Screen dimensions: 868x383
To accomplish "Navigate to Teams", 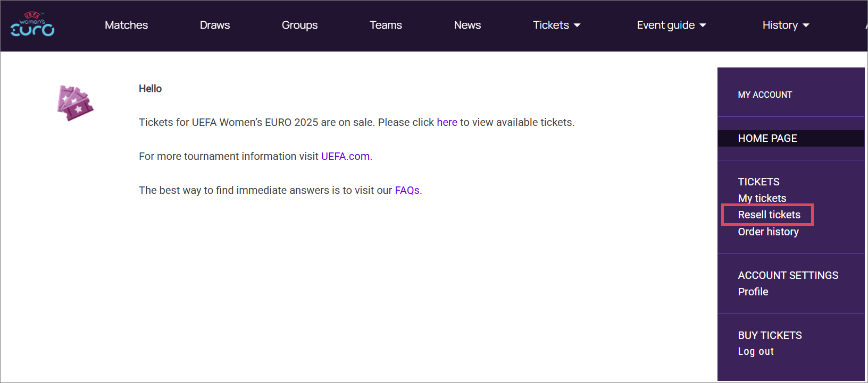I will [x=386, y=25].
